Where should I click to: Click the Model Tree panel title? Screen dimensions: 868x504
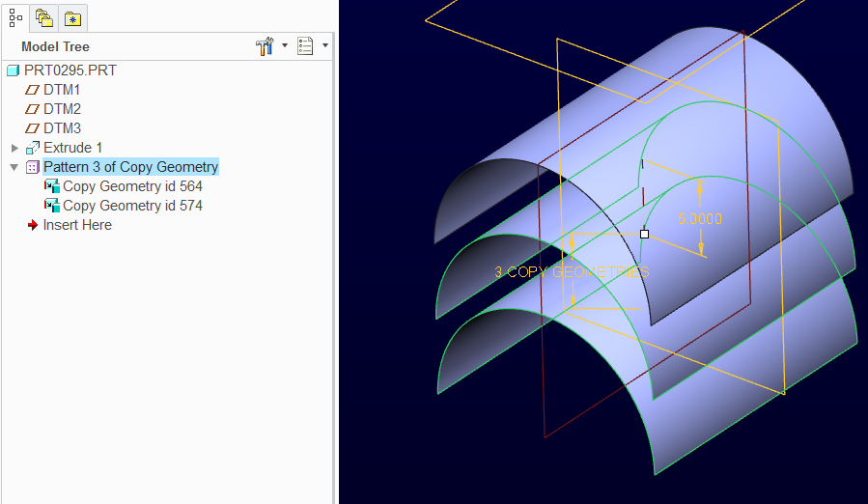(55, 47)
